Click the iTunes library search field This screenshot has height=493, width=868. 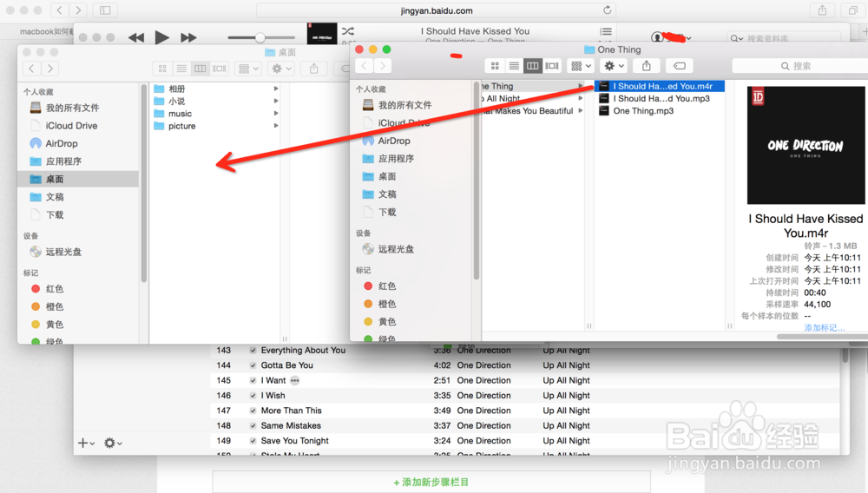(785, 38)
